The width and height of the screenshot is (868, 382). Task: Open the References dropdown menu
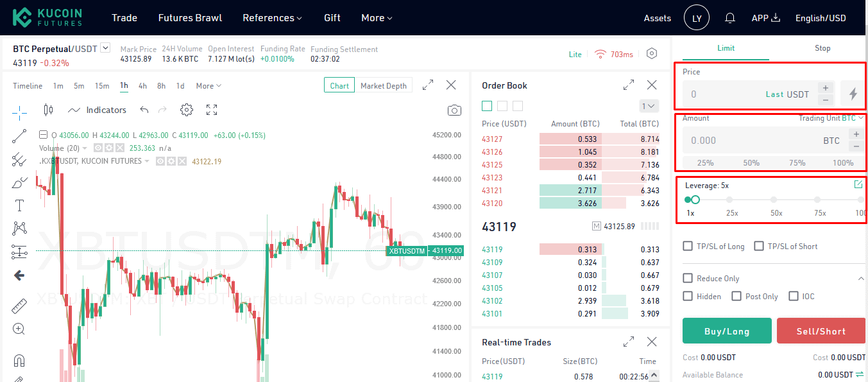[x=272, y=18]
